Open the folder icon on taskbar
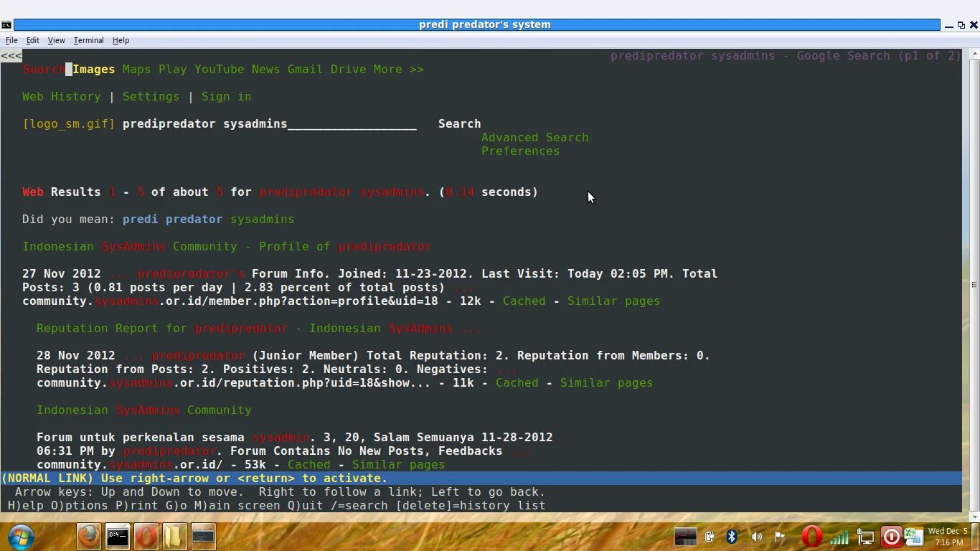Image resolution: width=980 pixels, height=551 pixels. coord(175,536)
